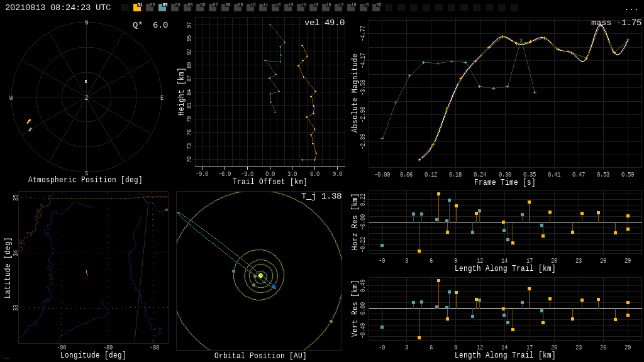
Task: Toggle station 16 square in top bar
Action: tap(326, 8)
